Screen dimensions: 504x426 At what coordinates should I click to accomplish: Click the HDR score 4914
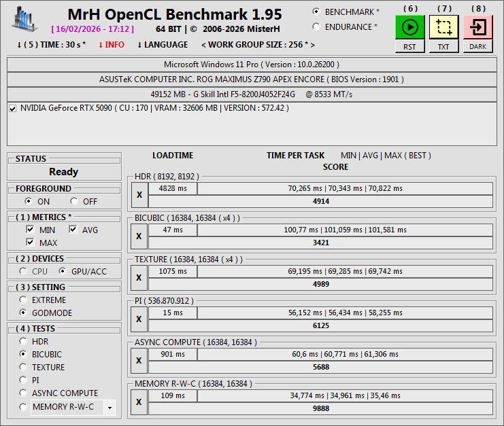(x=321, y=201)
